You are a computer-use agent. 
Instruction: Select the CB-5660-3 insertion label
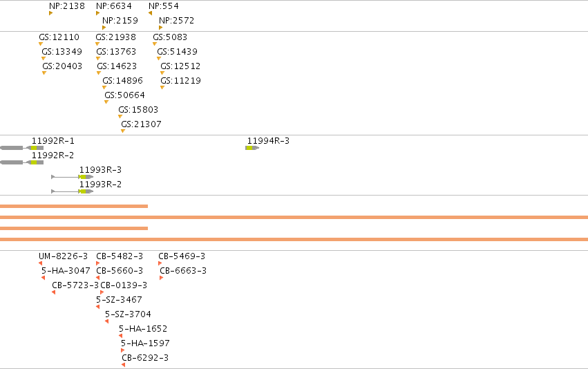click(120, 271)
